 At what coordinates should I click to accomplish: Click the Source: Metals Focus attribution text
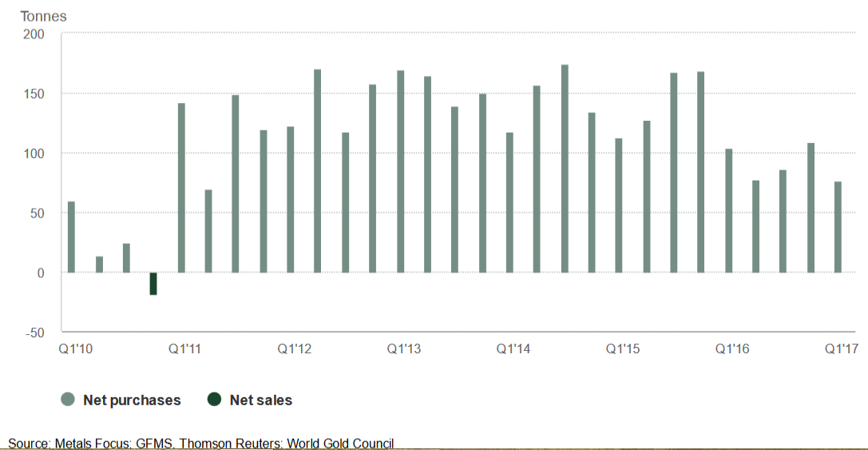[201, 444]
